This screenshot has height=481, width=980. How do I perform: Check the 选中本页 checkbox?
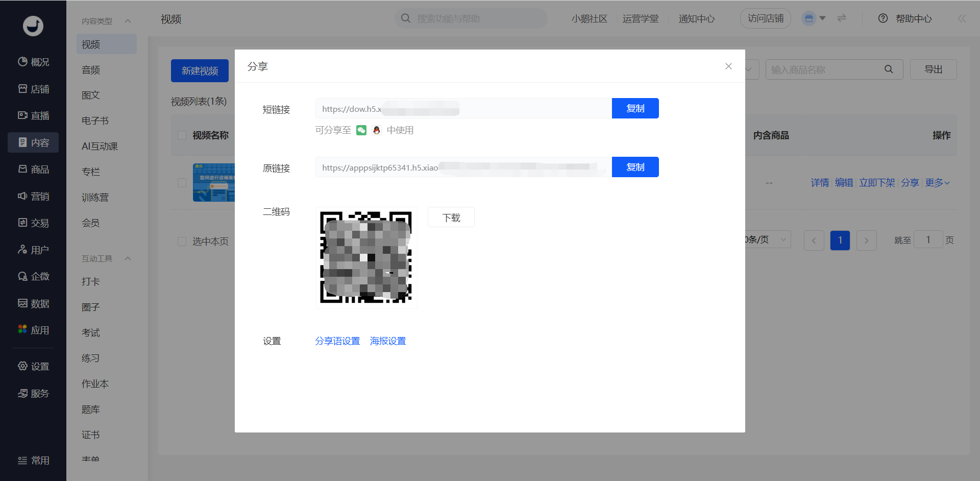point(182,242)
